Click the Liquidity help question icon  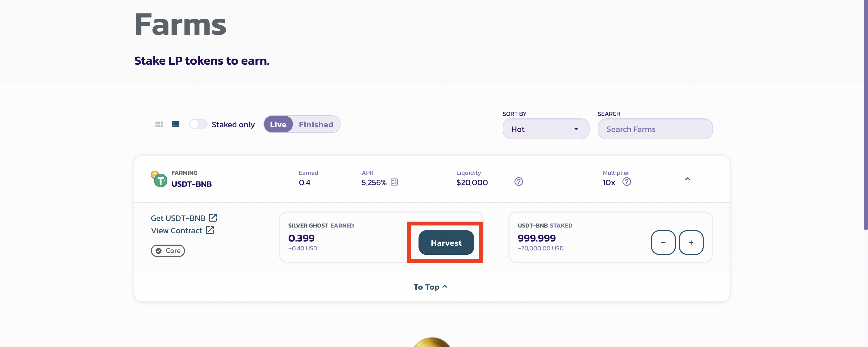(x=518, y=182)
